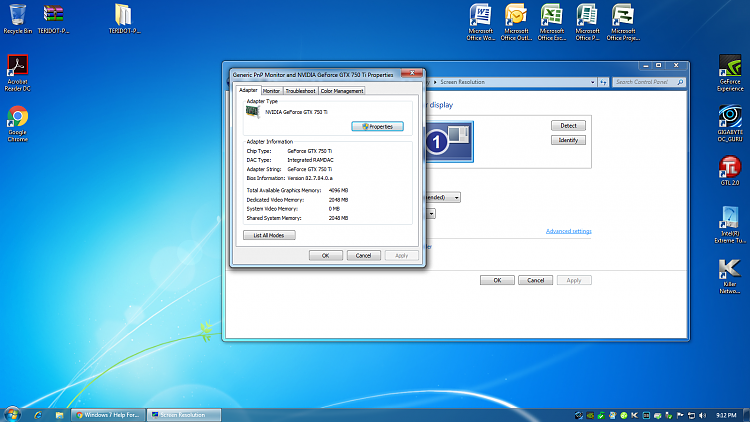Click OK in adapter properties dialog

[325, 255]
